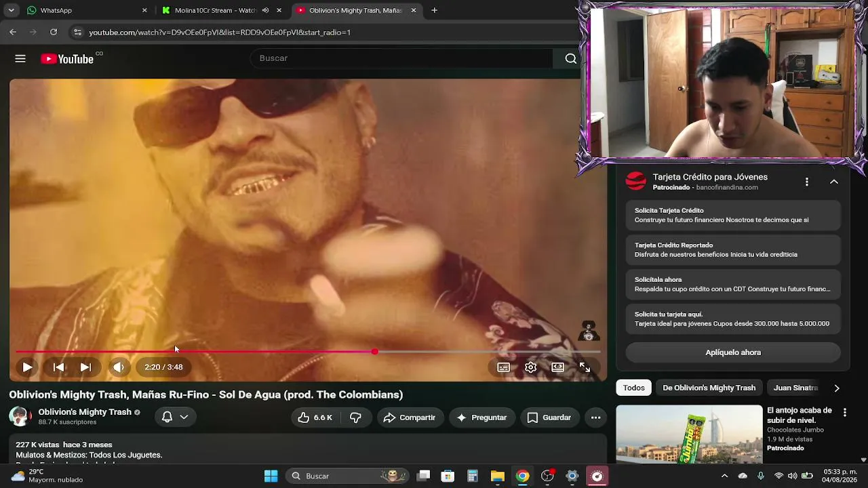
Task: Reload the page with the refresh icon
Action: point(54,32)
